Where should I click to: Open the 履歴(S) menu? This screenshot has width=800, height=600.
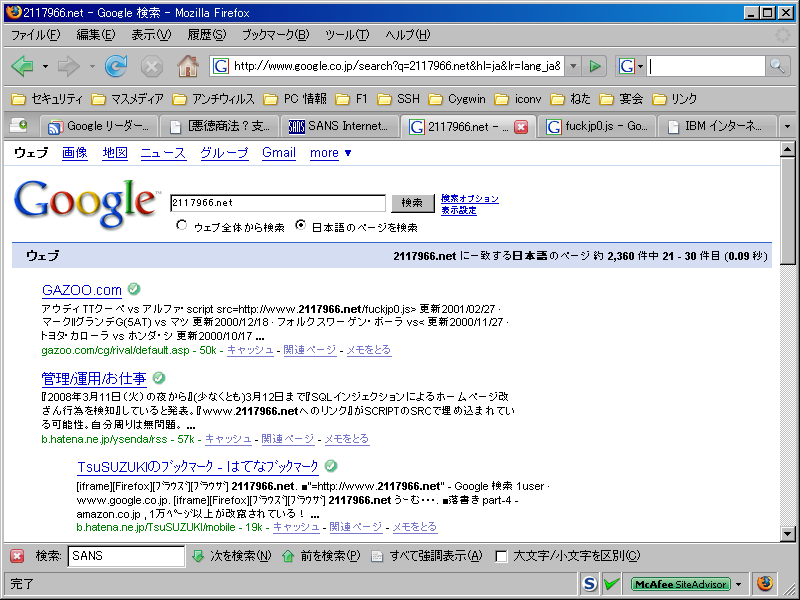point(207,35)
